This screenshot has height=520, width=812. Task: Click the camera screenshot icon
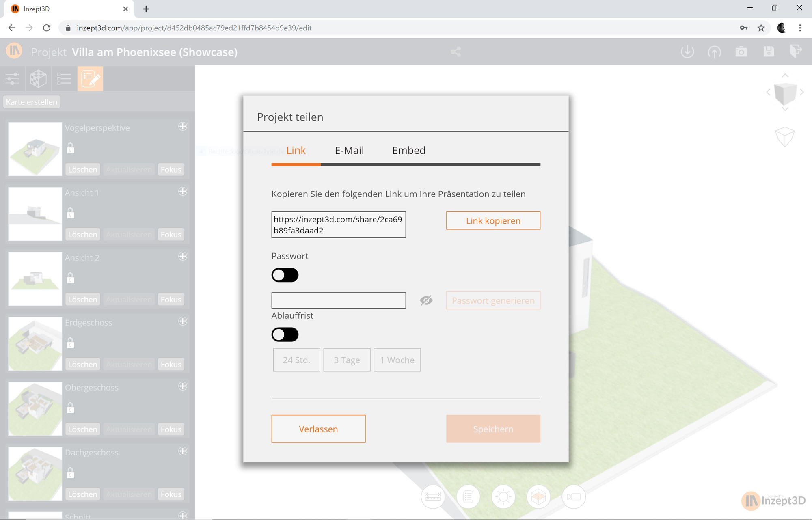741,52
